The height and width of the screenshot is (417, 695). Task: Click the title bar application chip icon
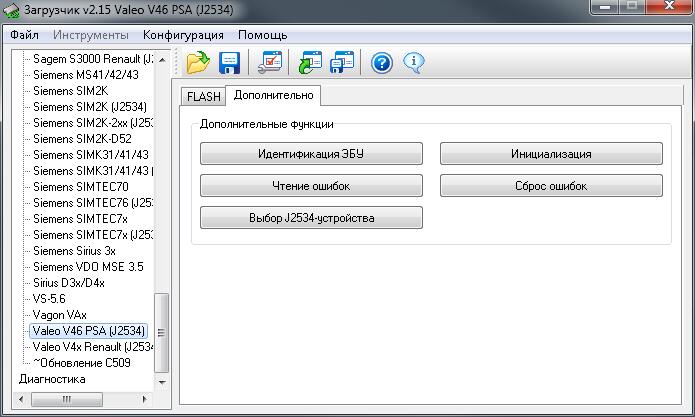pos(12,10)
